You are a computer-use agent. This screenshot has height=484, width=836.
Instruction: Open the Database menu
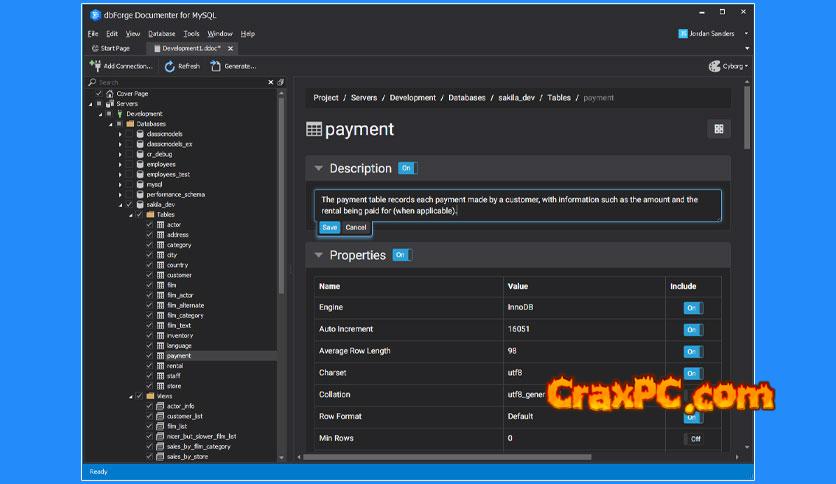pyautogui.click(x=161, y=33)
